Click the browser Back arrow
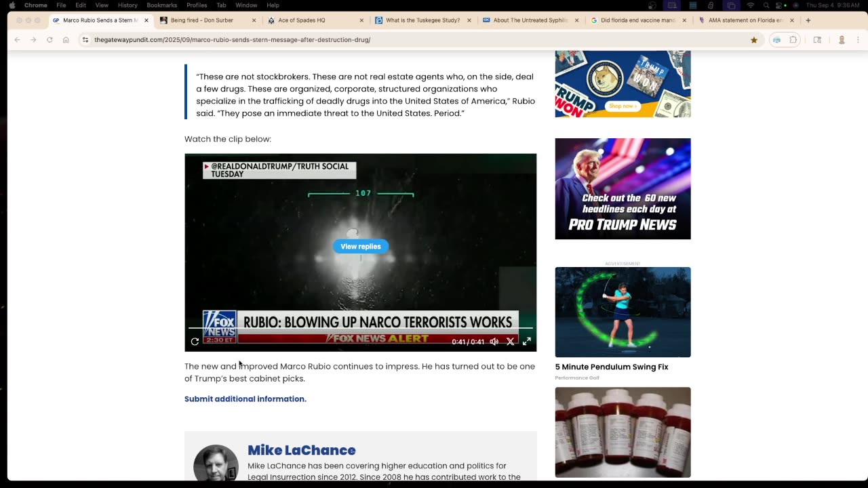 tap(17, 40)
